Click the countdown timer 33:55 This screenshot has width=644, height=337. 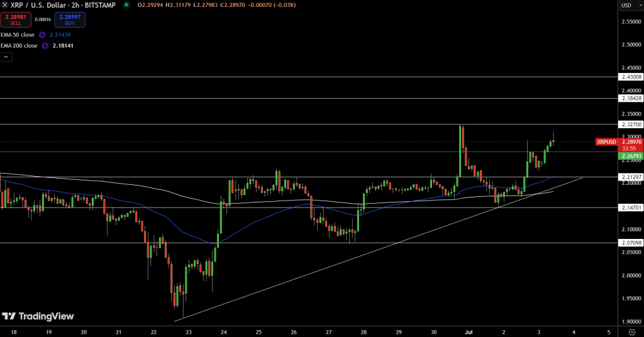tap(629, 148)
